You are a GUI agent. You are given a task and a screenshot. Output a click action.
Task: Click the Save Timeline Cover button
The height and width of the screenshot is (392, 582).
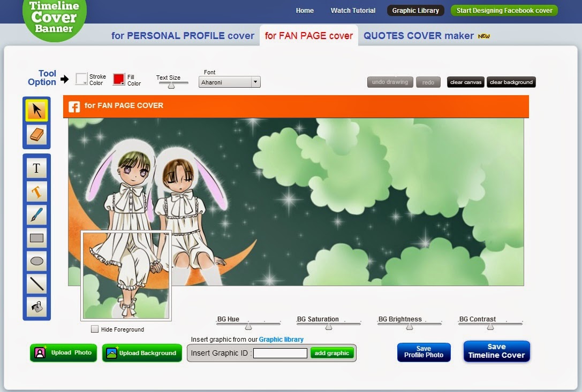point(497,351)
